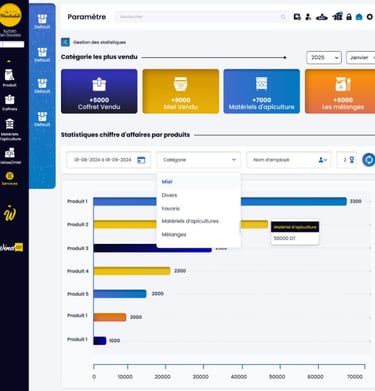Open the Services sidebar item
Viewport: 375px width, 391px height.
[x=10, y=178]
